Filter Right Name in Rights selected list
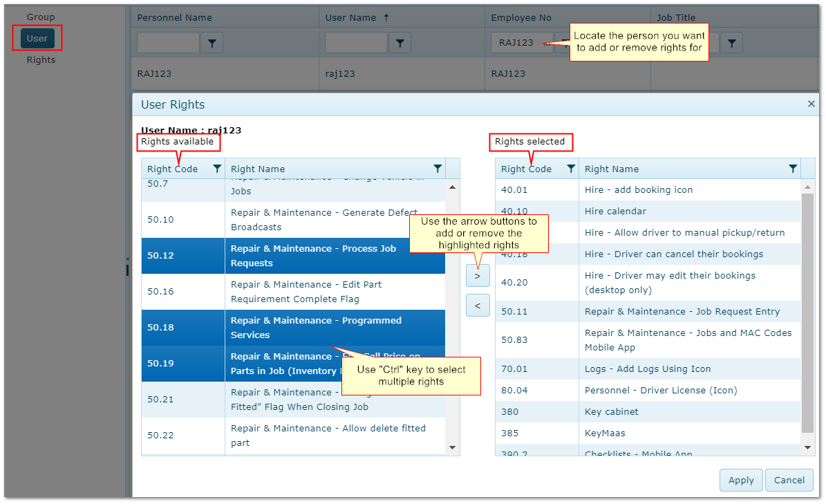Screen dimensions: 826x504 pyautogui.click(x=793, y=169)
